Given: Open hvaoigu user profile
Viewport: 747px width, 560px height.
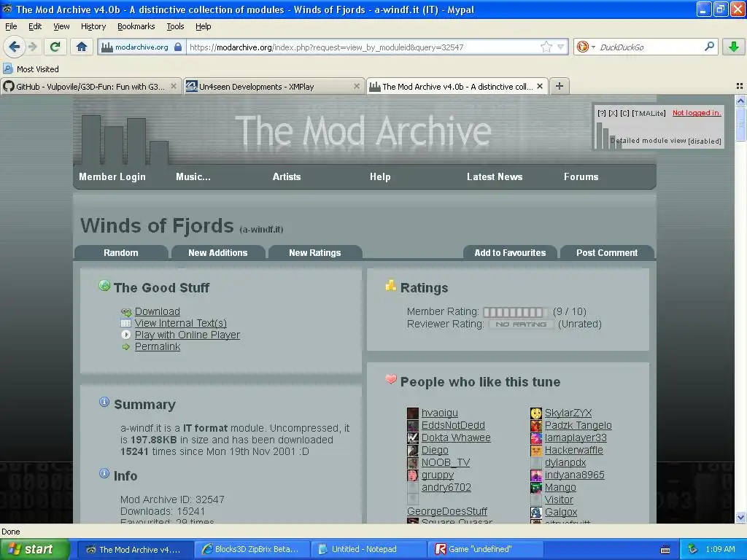Looking at the screenshot, I should (439, 413).
